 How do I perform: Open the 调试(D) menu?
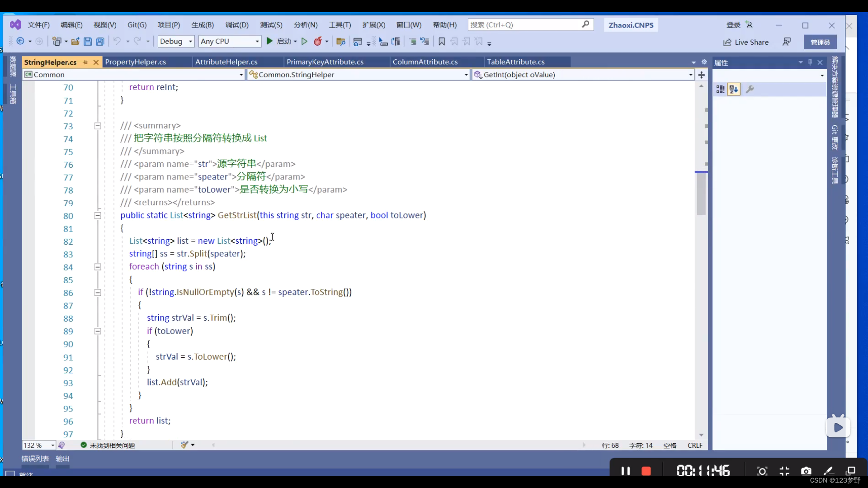click(237, 25)
